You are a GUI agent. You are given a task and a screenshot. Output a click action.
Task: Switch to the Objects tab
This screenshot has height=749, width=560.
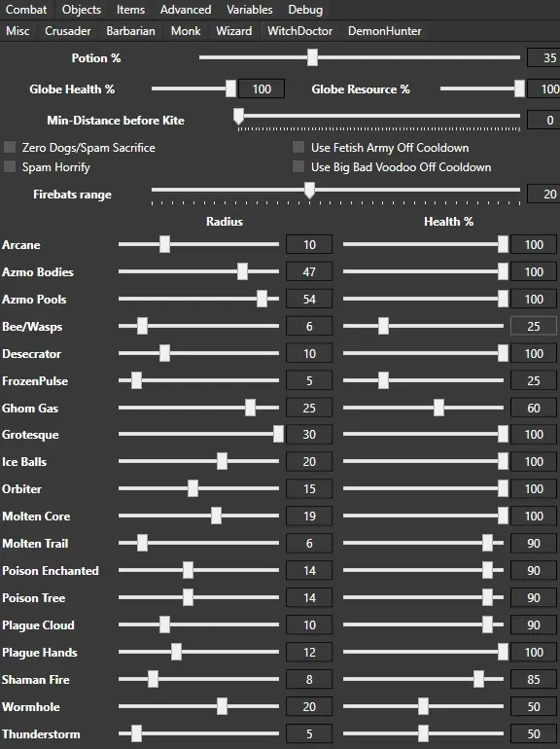coord(82,10)
